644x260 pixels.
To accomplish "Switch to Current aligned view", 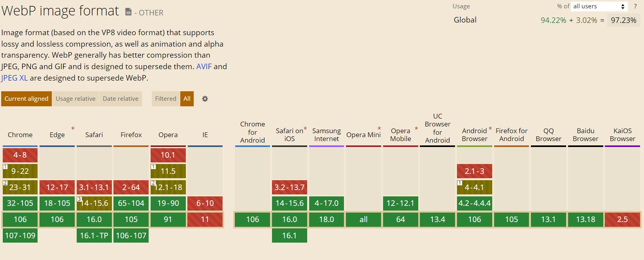I will coord(26,99).
